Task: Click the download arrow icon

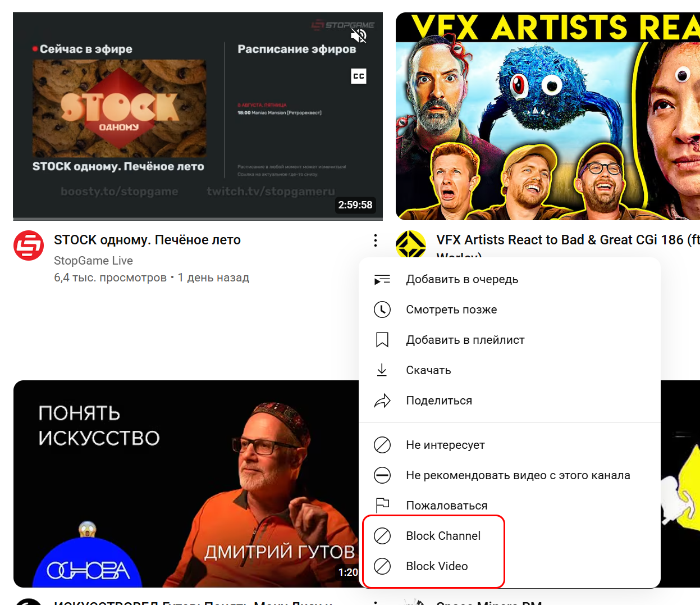Action: (x=382, y=370)
